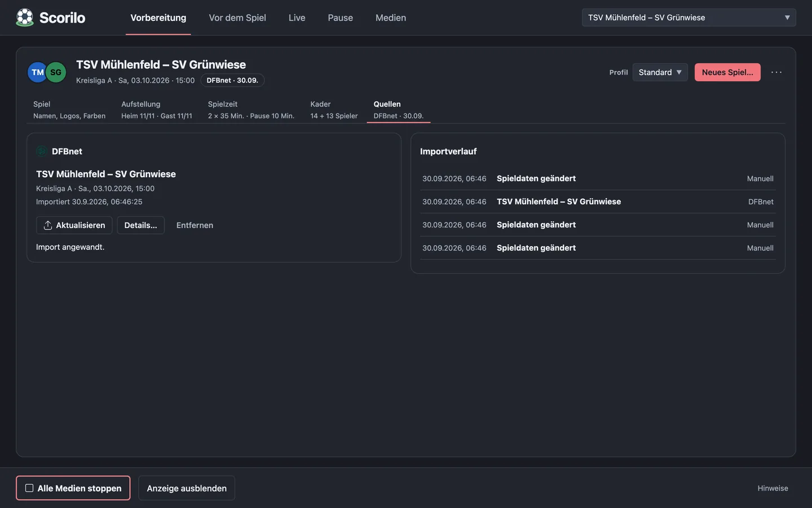Viewport: 812px width, 508px height.
Task: Click the TM home team badge
Action: (x=38, y=72)
